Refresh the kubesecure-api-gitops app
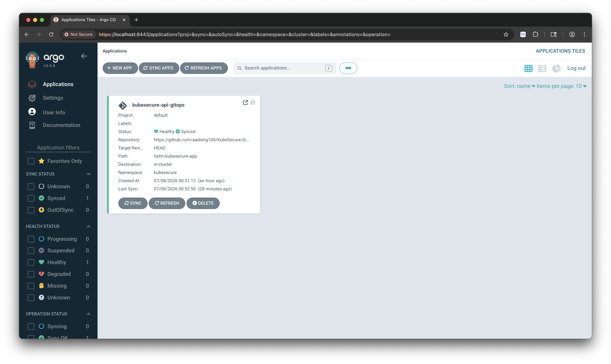Viewport: 611px width, 364px height. pos(167,203)
